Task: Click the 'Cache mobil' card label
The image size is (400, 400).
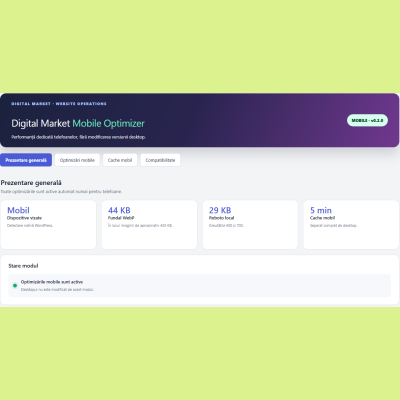Action: coord(322,218)
